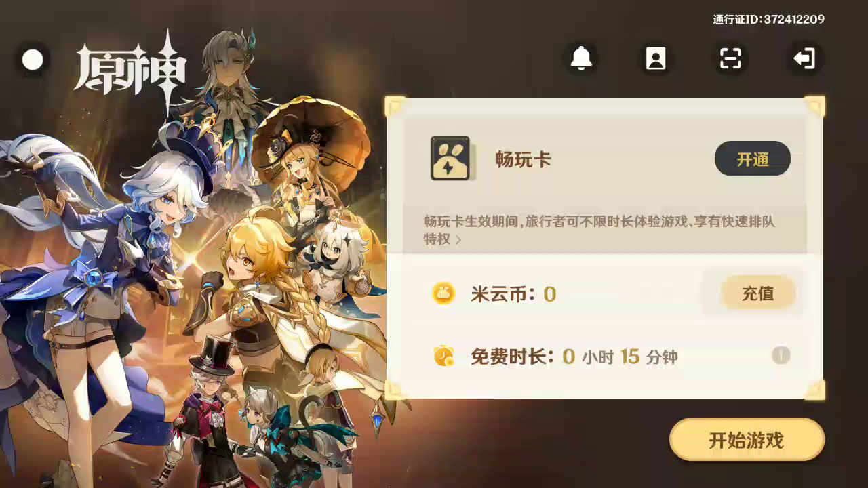Click the 畅玩卡 title label
The image size is (868, 488).
[523, 160]
